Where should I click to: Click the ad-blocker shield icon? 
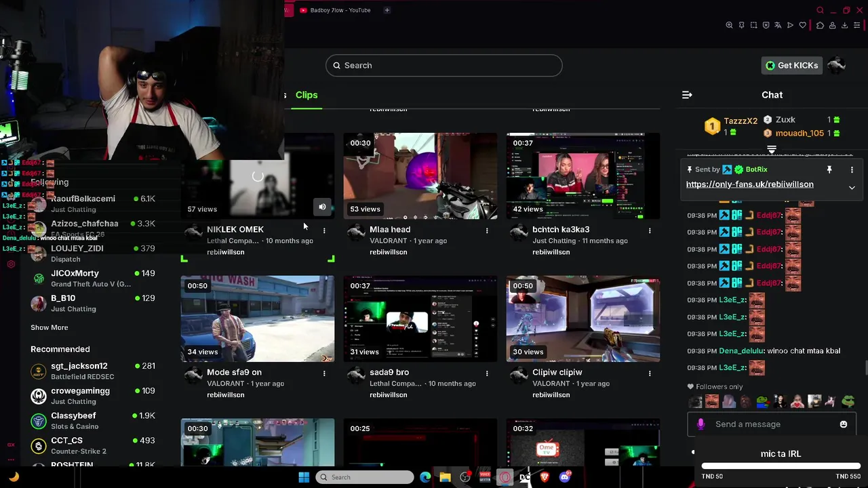tap(766, 25)
